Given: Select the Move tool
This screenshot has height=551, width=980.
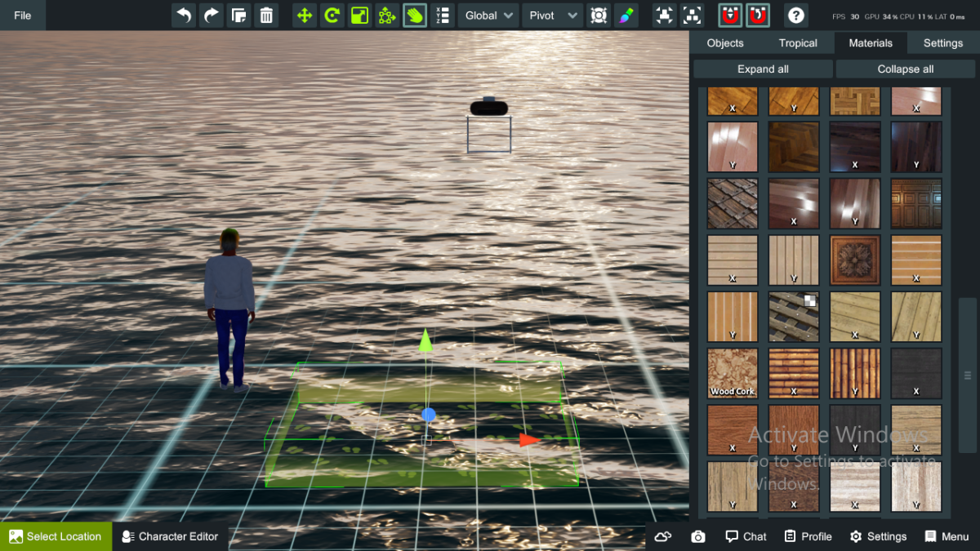Looking at the screenshot, I should point(305,16).
